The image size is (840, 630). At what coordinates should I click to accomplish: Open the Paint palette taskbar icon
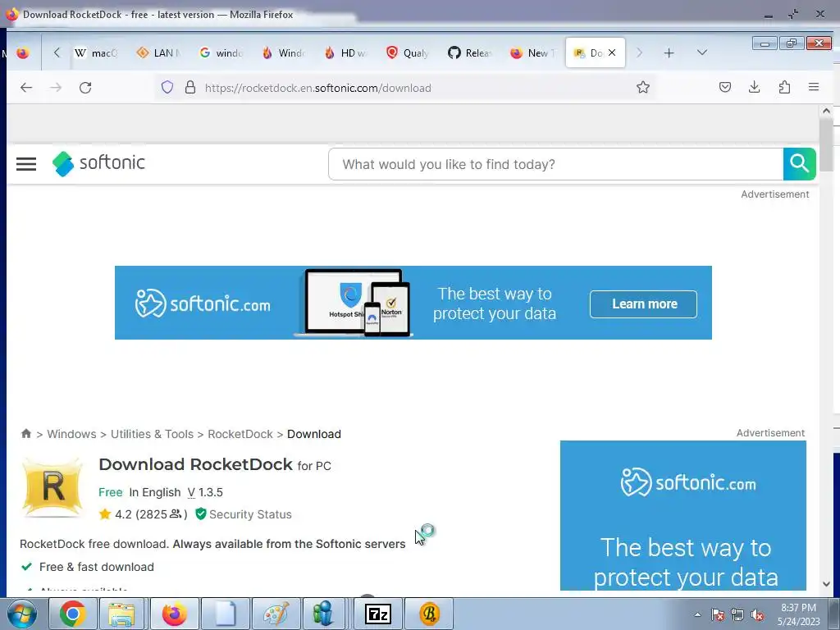click(276, 614)
